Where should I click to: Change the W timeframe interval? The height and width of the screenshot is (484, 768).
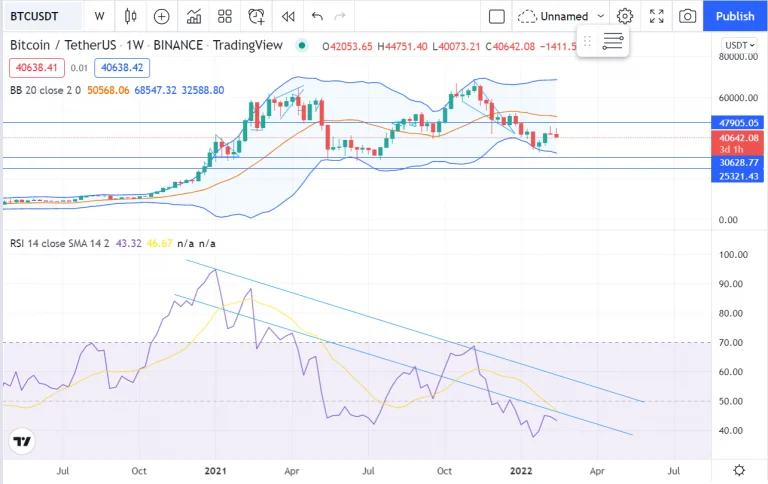99,16
